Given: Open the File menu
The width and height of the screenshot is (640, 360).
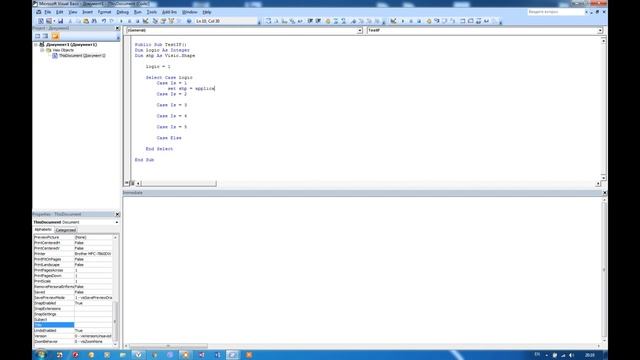Looking at the screenshot, I should click(48, 12).
